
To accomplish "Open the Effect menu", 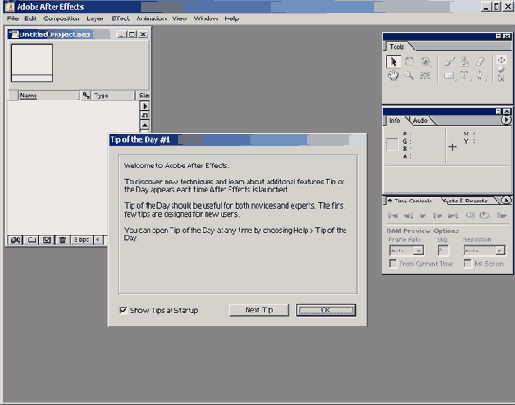I will (x=120, y=19).
